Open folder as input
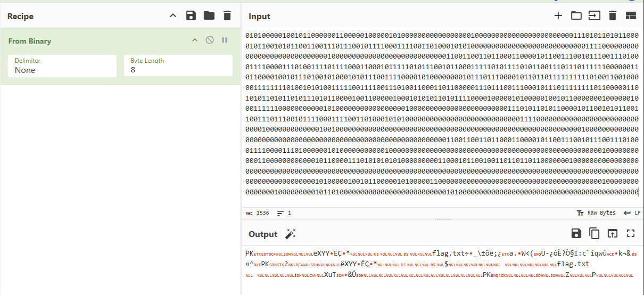 [x=576, y=16]
